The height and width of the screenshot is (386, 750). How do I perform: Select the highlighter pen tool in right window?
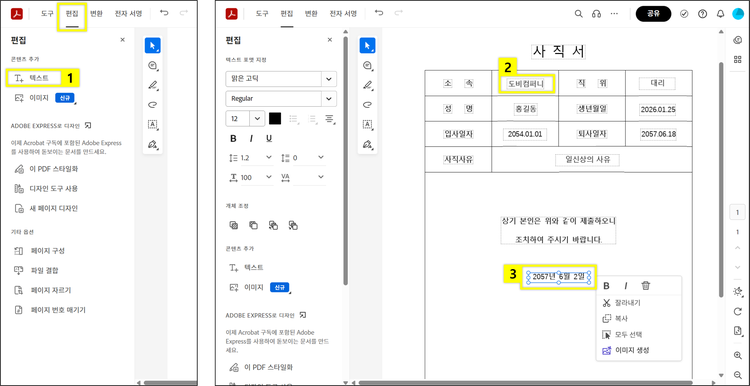click(367, 85)
